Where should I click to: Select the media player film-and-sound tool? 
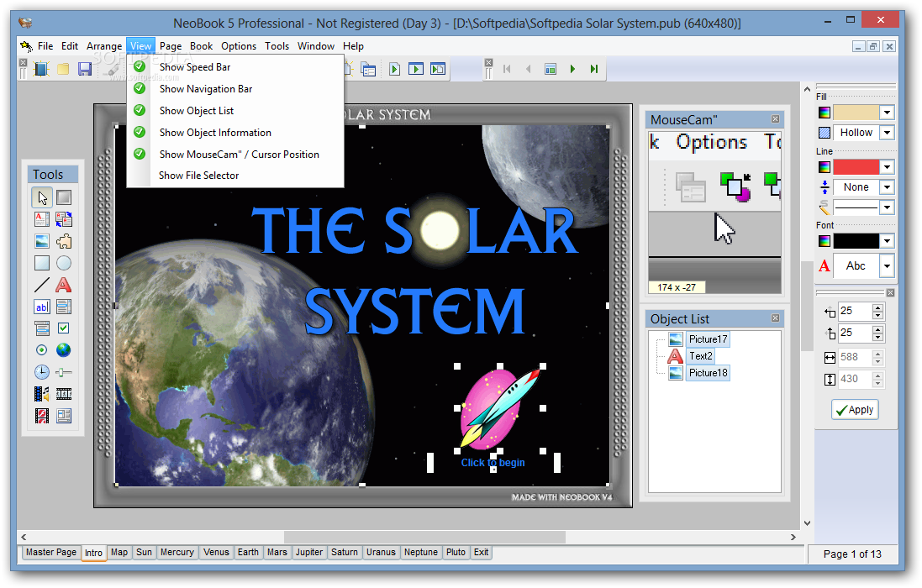click(x=42, y=394)
